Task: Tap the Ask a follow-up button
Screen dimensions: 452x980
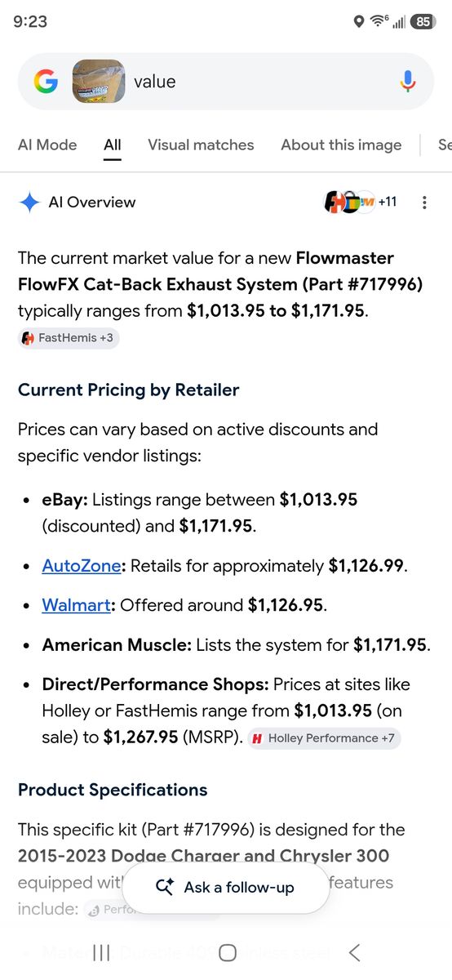Action: pos(225,888)
